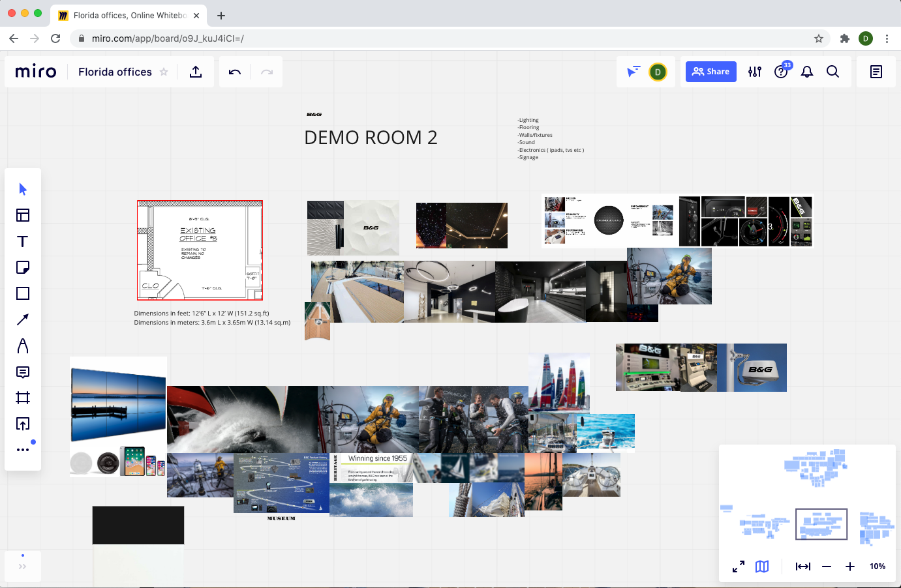Search the board with magnifier
The image size is (901, 588).
[833, 72]
